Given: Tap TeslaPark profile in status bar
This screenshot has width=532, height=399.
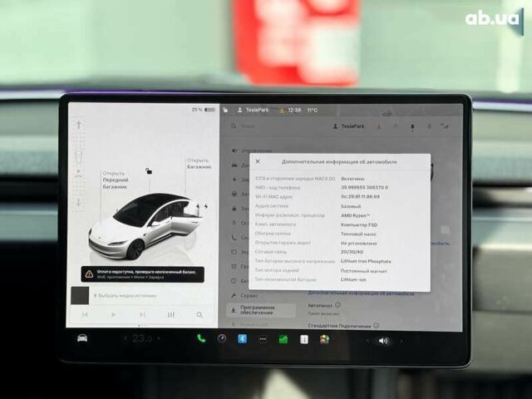Looking at the screenshot, I should (x=253, y=110).
